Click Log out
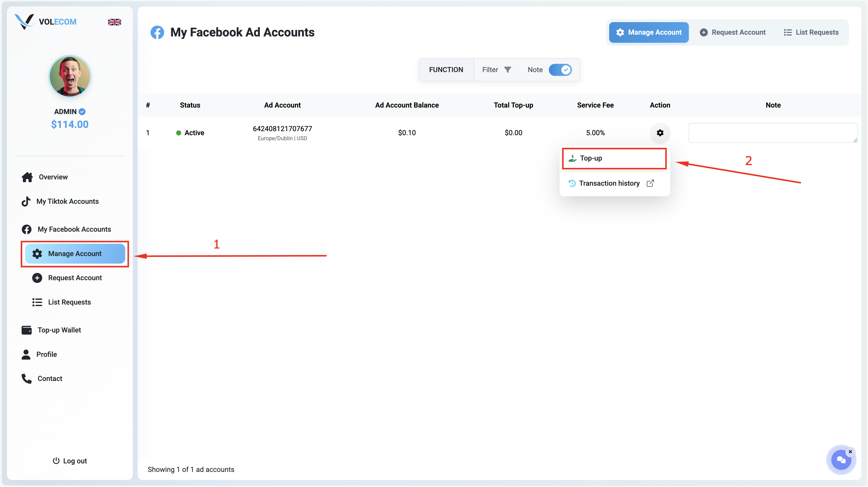 pos(70,461)
